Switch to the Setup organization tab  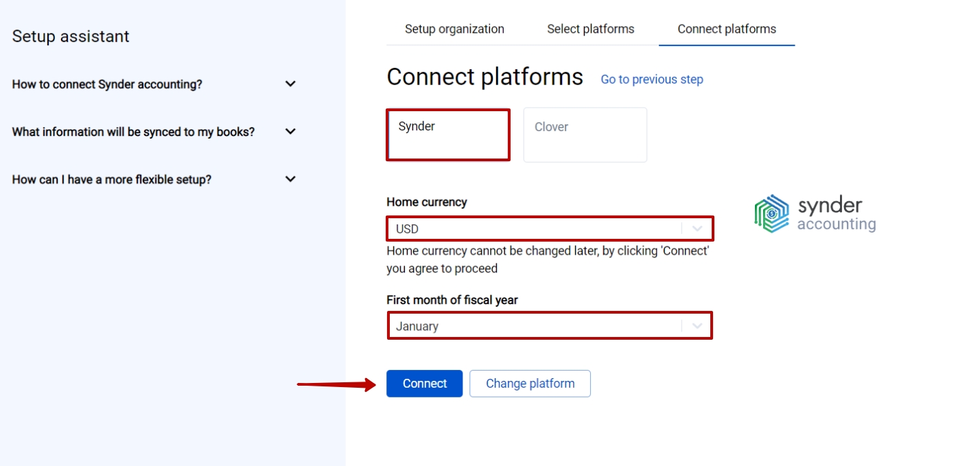454,29
